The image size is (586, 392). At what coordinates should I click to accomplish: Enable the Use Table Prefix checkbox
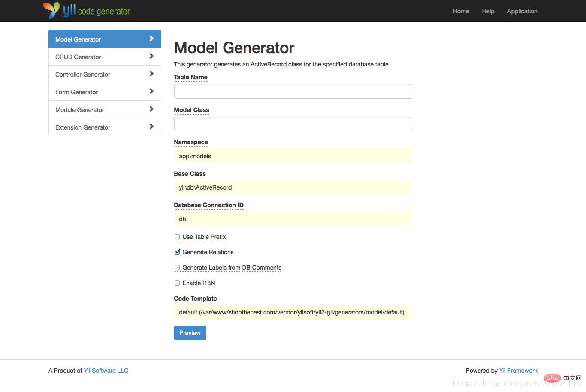pos(177,237)
